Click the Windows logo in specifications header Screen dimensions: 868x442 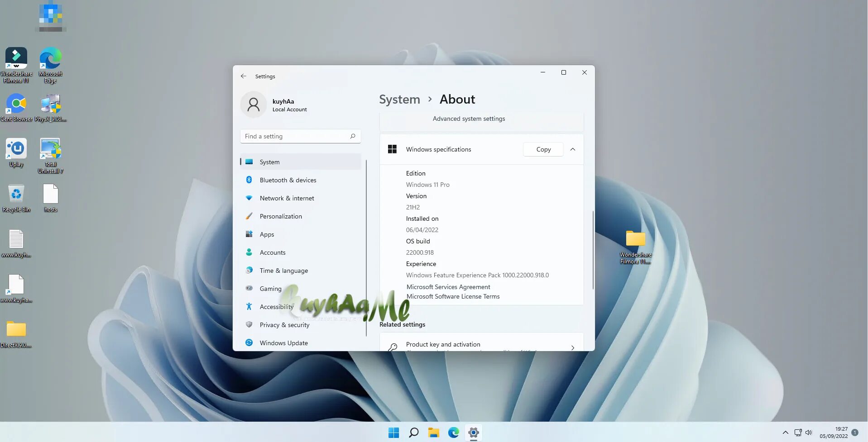[392, 149]
